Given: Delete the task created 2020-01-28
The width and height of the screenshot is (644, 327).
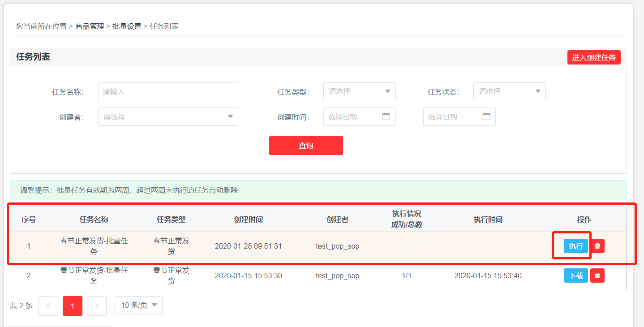Looking at the screenshot, I should (597, 246).
